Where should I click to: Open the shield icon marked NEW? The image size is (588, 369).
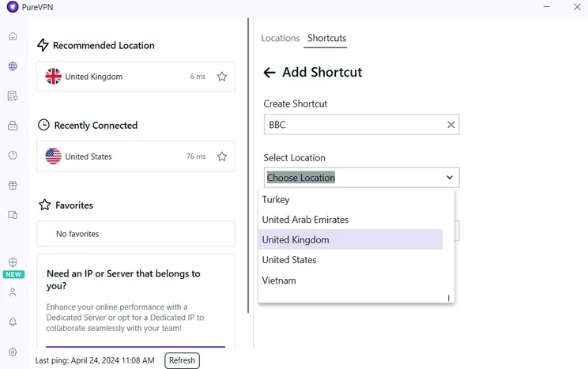[x=13, y=262]
